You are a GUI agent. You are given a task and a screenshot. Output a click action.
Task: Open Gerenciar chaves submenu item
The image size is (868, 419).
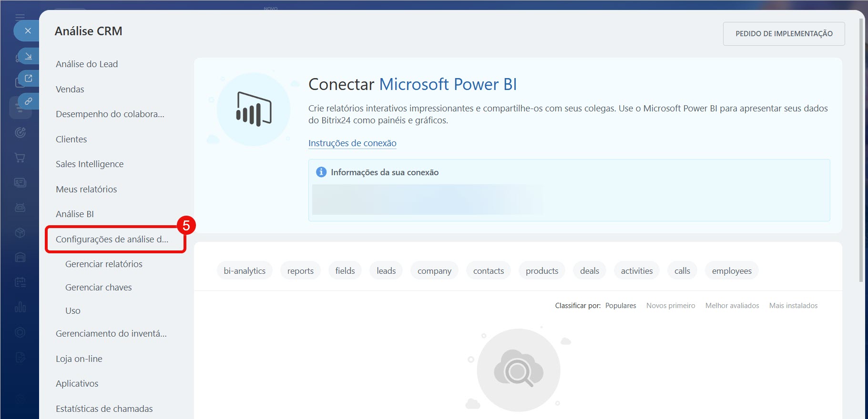tap(99, 288)
